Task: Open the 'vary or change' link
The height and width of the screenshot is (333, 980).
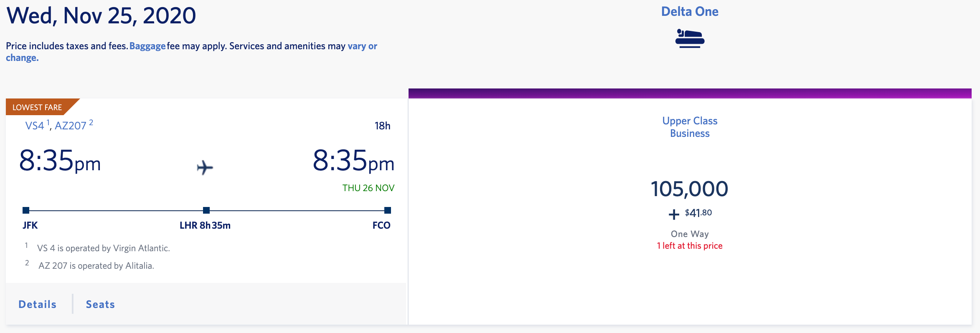Action: click(362, 46)
